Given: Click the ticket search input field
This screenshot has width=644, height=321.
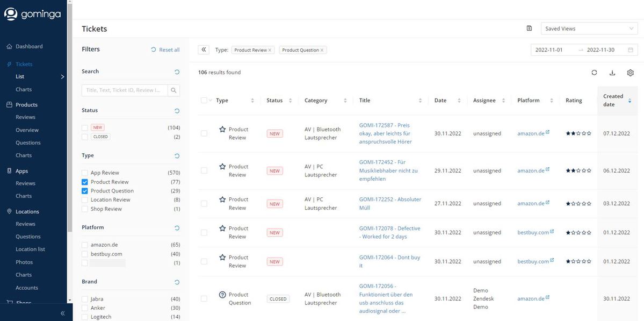Looking at the screenshot, I should coord(125,90).
